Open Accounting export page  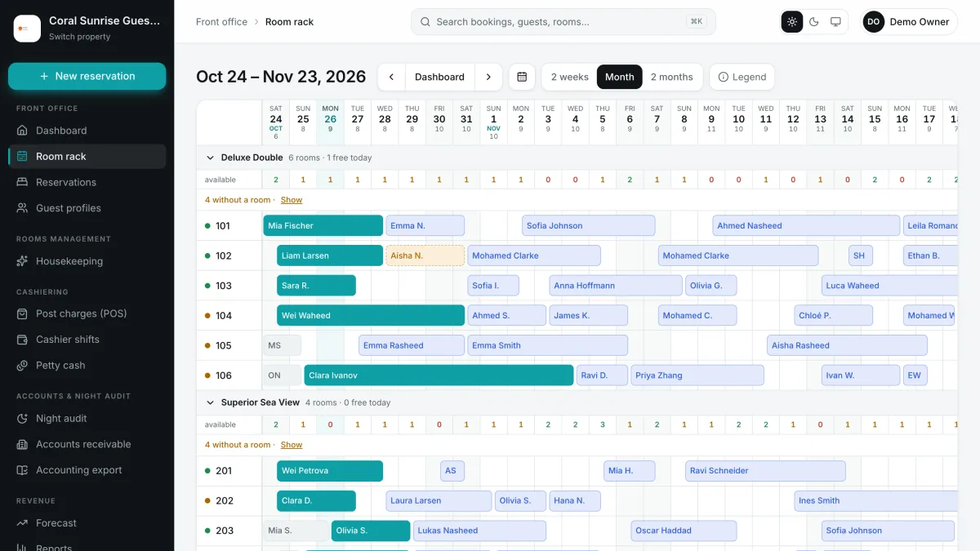[x=87, y=470]
